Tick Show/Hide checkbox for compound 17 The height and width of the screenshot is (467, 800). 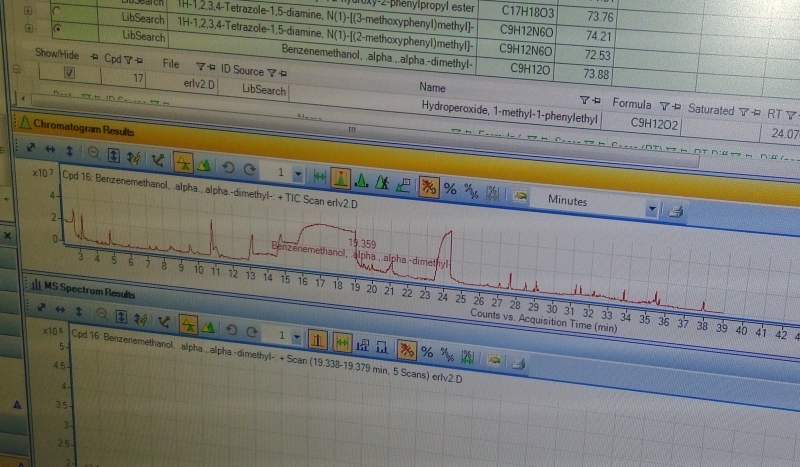70,73
